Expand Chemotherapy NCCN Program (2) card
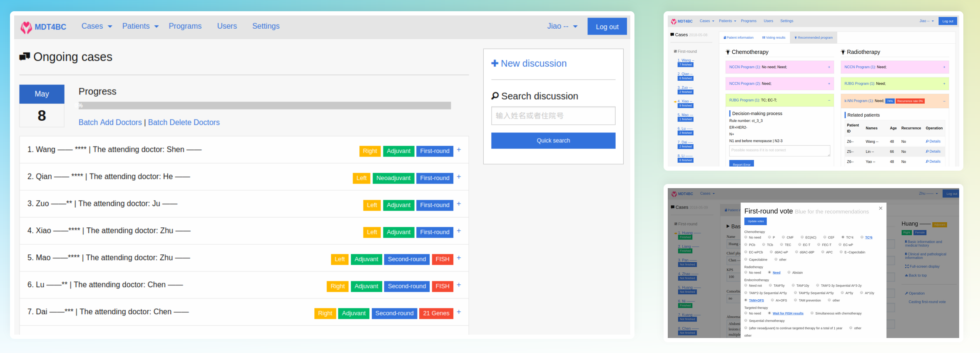The image size is (980, 353). coord(829,84)
